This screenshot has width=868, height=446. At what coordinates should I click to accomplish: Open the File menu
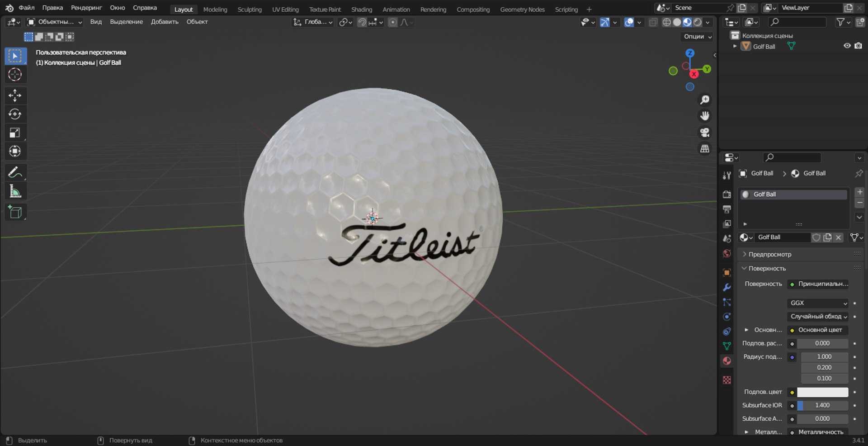pos(27,8)
